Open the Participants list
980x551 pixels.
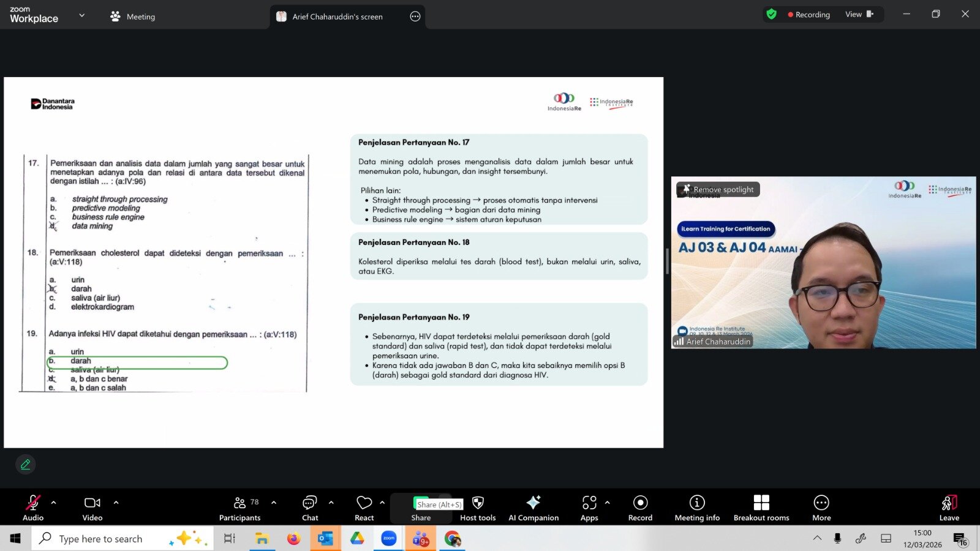tap(240, 508)
